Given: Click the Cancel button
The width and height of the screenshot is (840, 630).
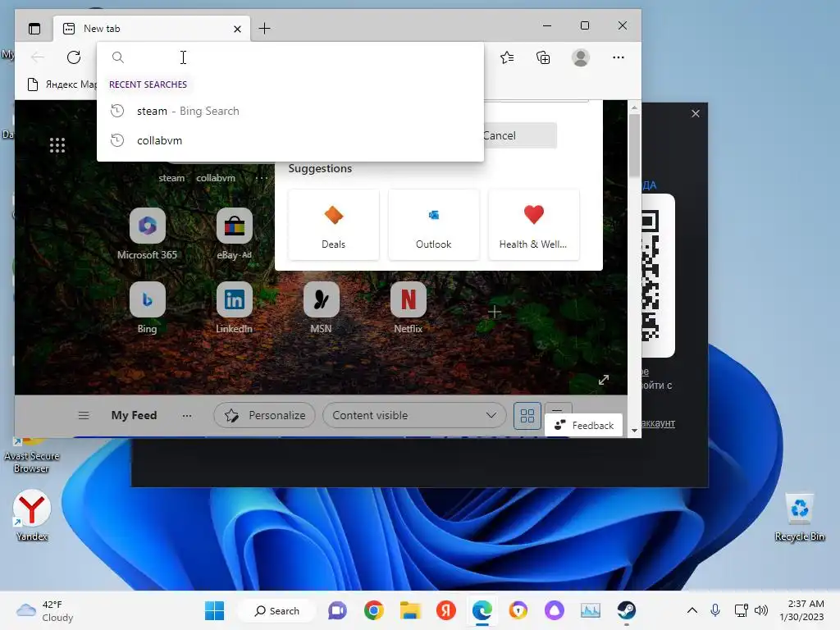Looking at the screenshot, I should 518,135.
